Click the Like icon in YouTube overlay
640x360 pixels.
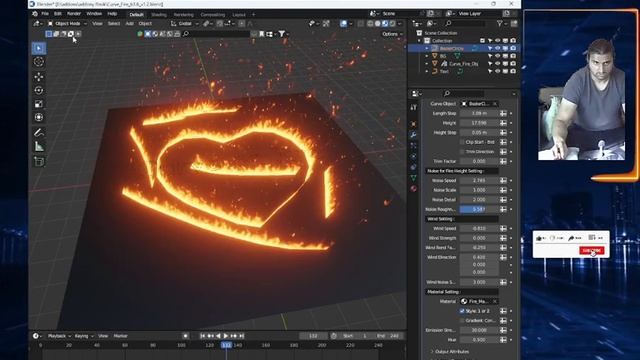tap(540, 238)
